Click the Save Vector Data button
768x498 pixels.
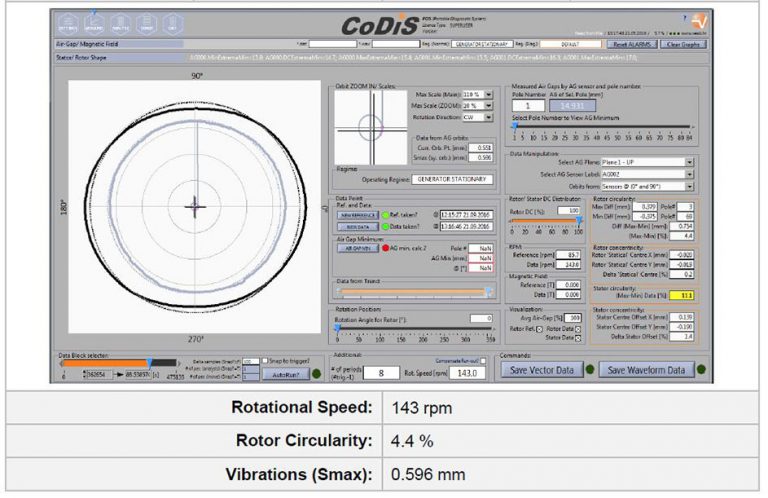pos(542,370)
